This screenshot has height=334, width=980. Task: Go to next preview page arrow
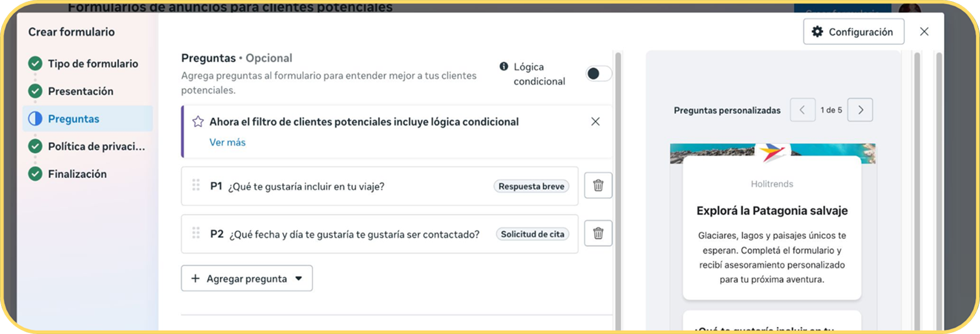tap(860, 110)
